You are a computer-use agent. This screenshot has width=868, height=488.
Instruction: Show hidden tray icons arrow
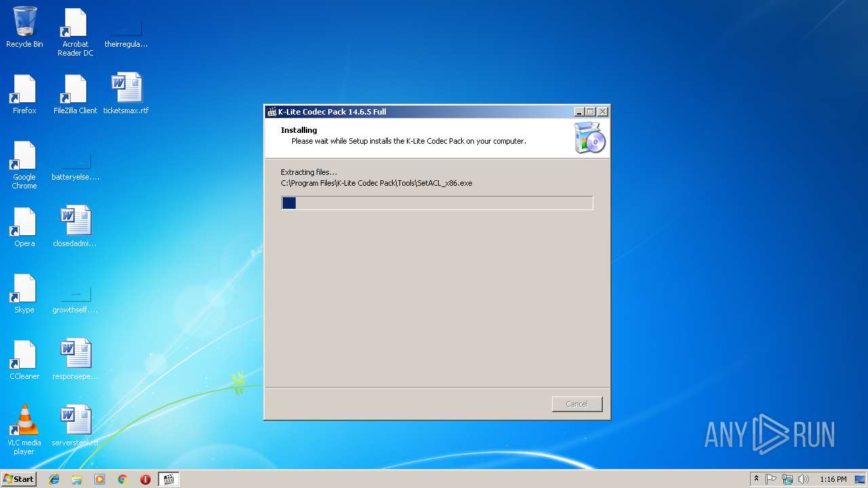click(756, 479)
